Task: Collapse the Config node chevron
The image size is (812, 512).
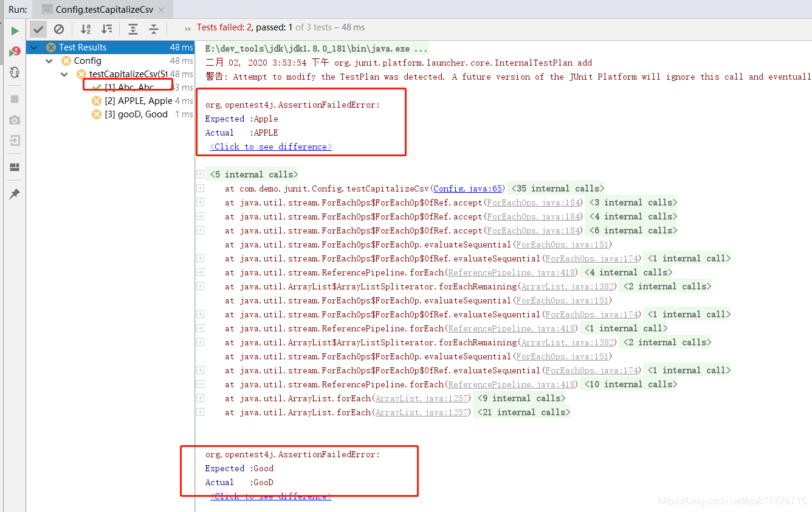Action: pyautogui.click(x=49, y=61)
